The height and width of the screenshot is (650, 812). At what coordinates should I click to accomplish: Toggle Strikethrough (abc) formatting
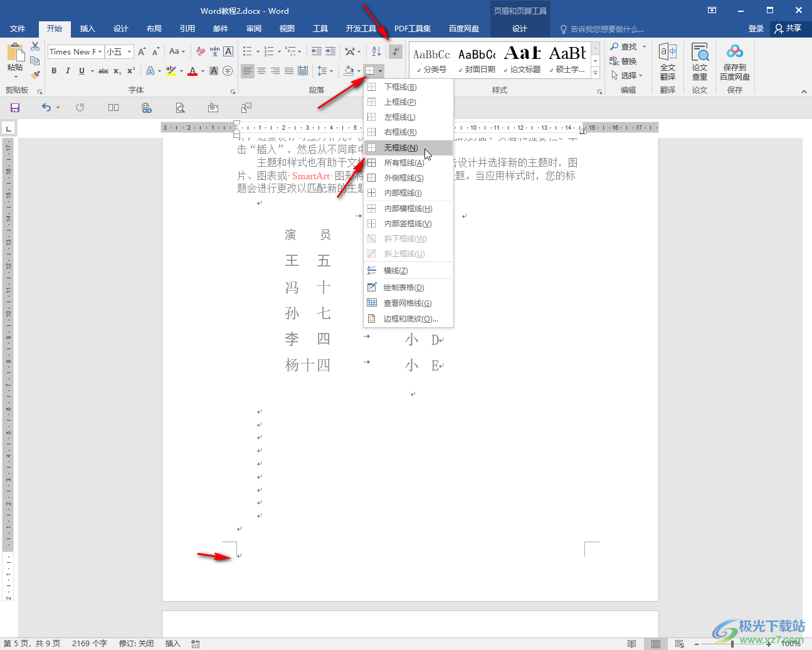click(x=103, y=71)
